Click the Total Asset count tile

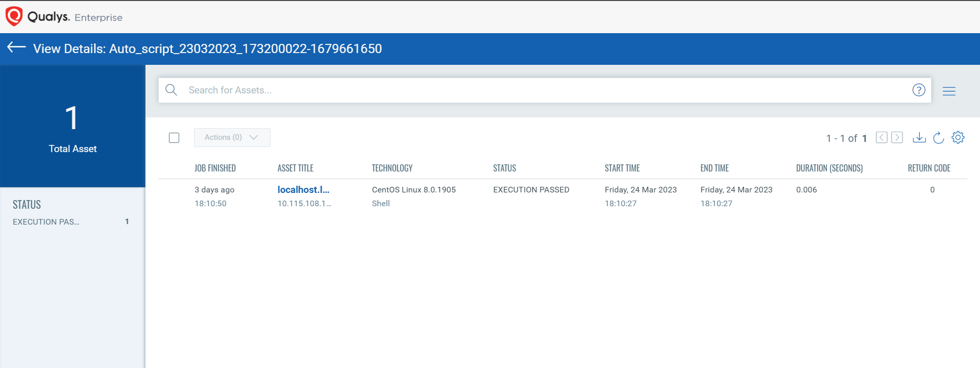tap(72, 126)
